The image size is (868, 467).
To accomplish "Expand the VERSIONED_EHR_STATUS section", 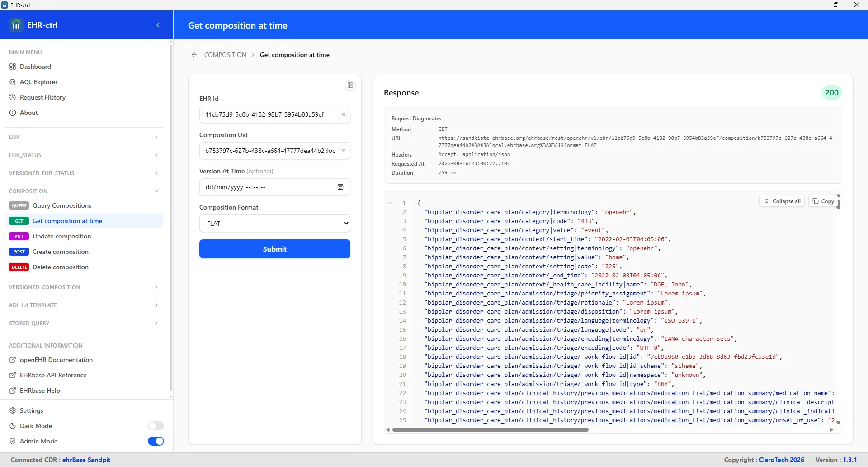I will pos(84,173).
